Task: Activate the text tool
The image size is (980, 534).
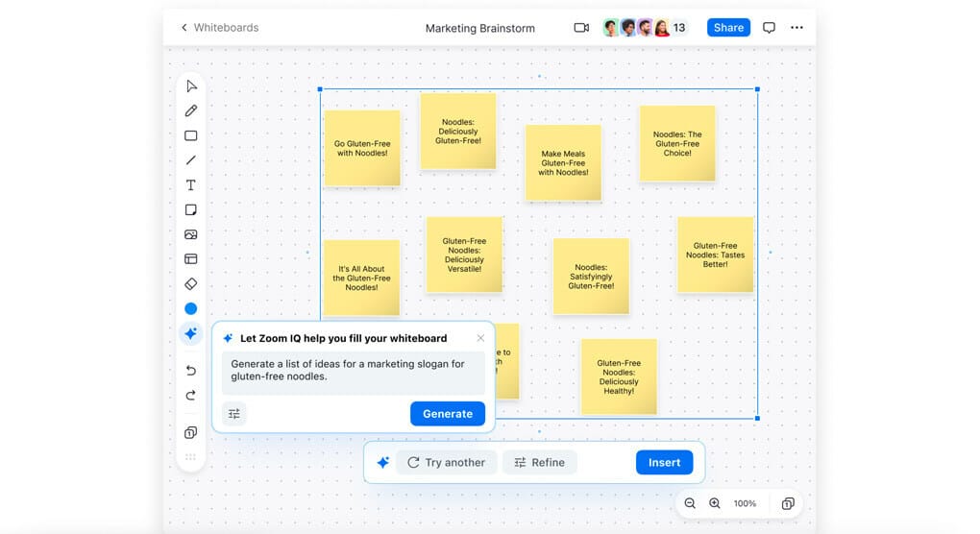Action: tap(191, 184)
